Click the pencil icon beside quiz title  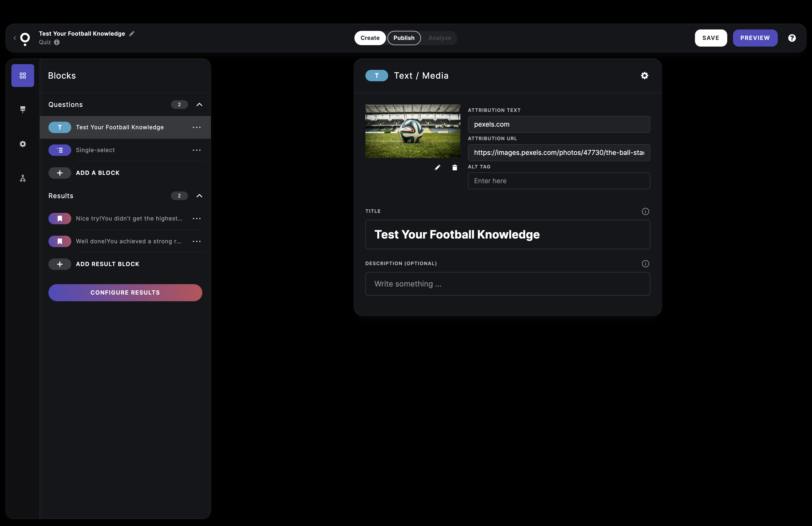pyautogui.click(x=132, y=33)
